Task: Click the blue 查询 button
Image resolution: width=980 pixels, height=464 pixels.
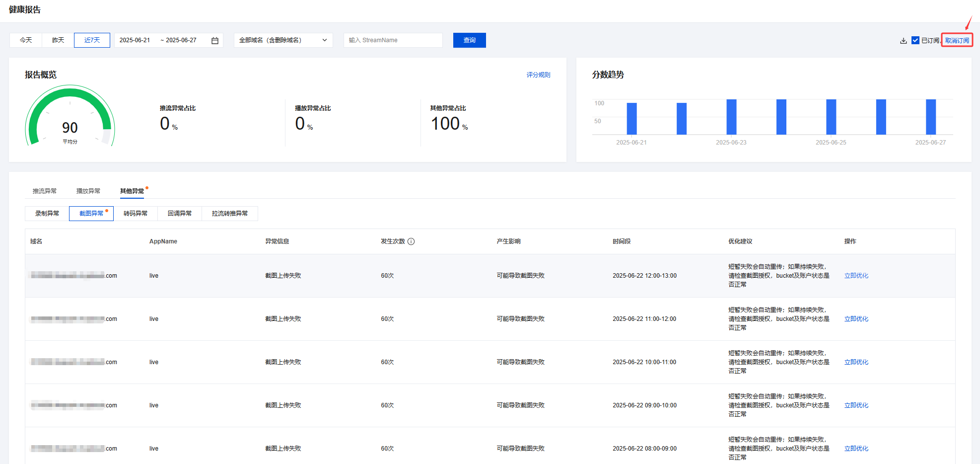Action: [x=469, y=40]
